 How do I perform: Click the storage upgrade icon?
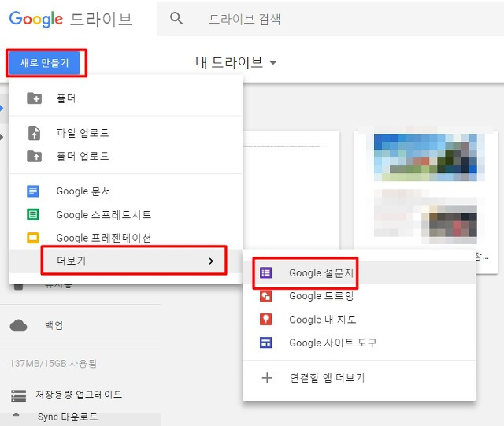(18, 395)
